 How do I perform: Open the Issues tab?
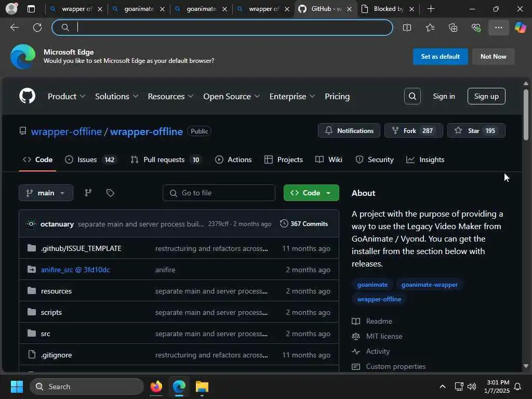pos(90,159)
